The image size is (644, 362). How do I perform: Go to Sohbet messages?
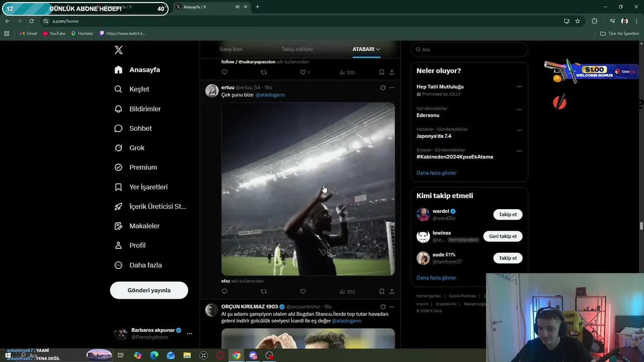[133, 128]
